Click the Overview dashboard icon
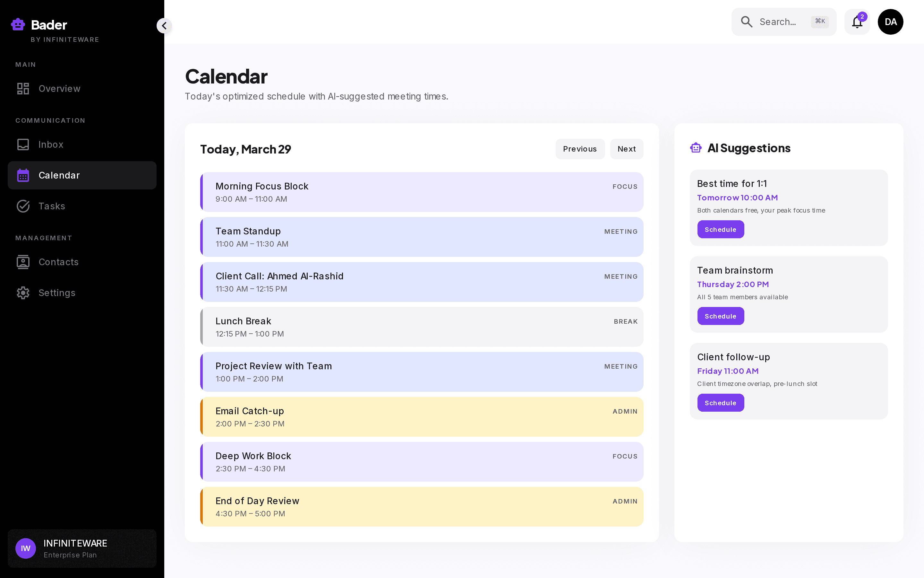The image size is (924, 578). (x=23, y=89)
